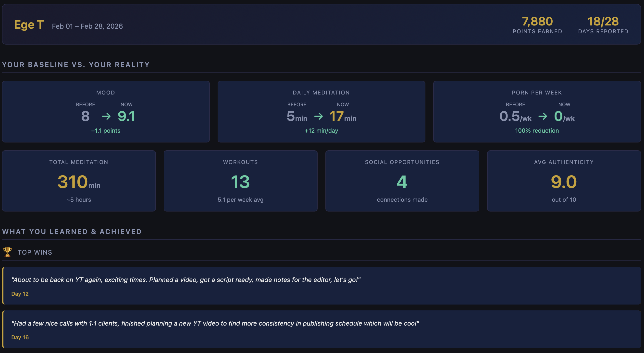Click the 'TOTAL MEDITATION' card title
The image size is (644, 353).
click(x=79, y=162)
